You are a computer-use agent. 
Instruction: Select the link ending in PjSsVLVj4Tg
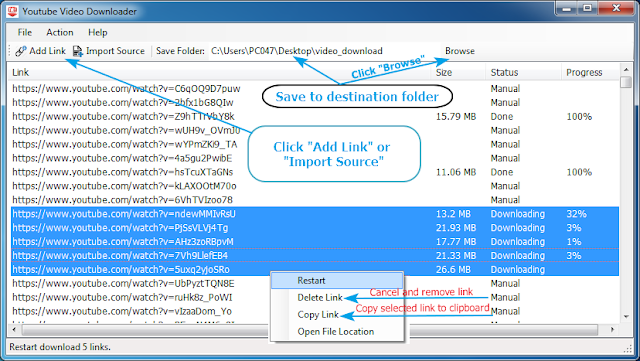120,227
